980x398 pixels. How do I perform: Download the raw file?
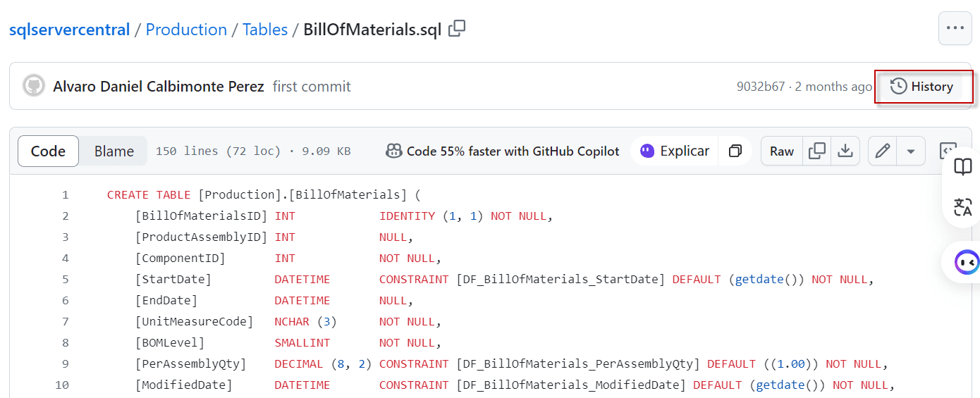(845, 151)
